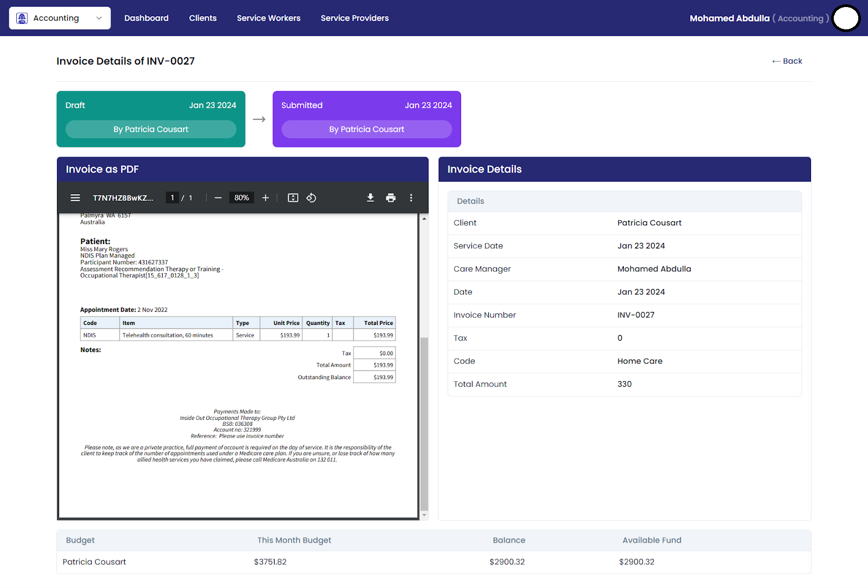Click the Draft status By Patricia Cousart button
The width and height of the screenshot is (868, 588).
[151, 130]
